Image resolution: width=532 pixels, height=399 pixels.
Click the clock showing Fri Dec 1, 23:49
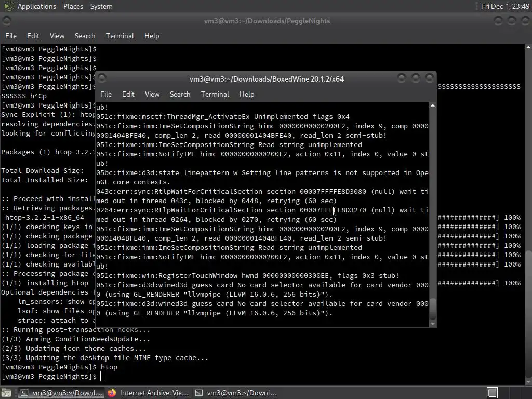(505, 6)
